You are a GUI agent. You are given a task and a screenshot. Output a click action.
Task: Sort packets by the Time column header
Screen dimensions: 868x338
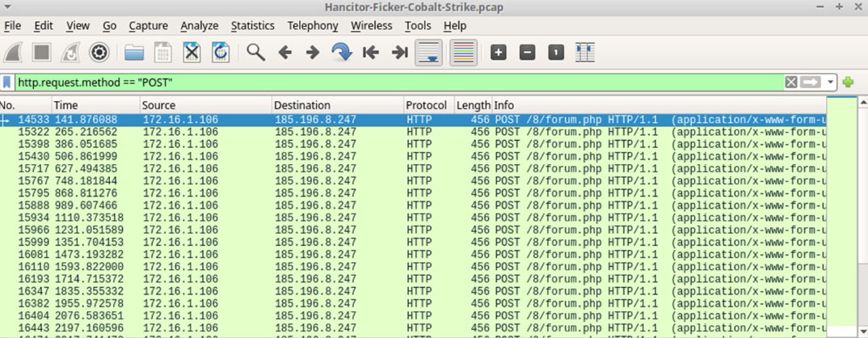click(93, 105)
